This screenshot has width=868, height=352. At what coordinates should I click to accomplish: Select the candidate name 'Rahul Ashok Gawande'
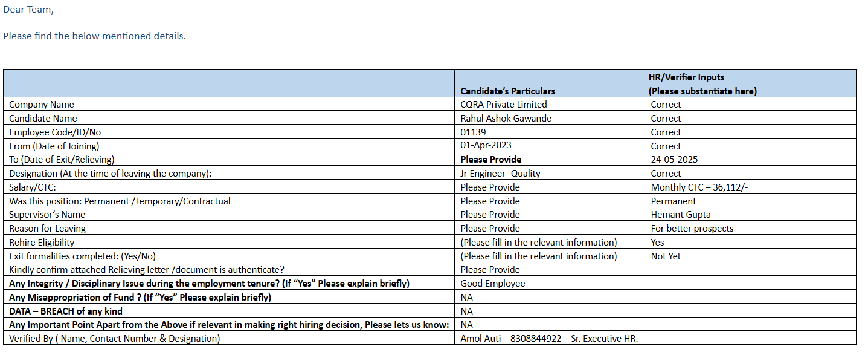(x=506, y=119)
